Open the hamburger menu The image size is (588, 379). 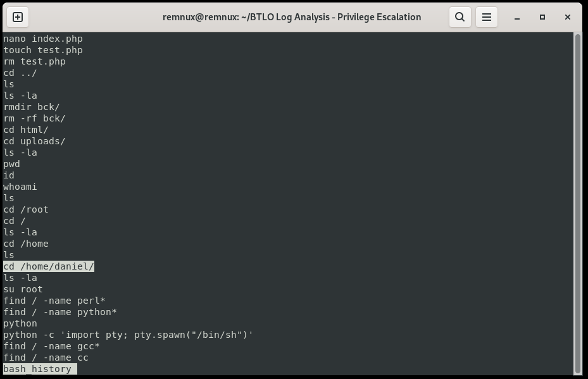pyautogui.click(x=486, y=17)
